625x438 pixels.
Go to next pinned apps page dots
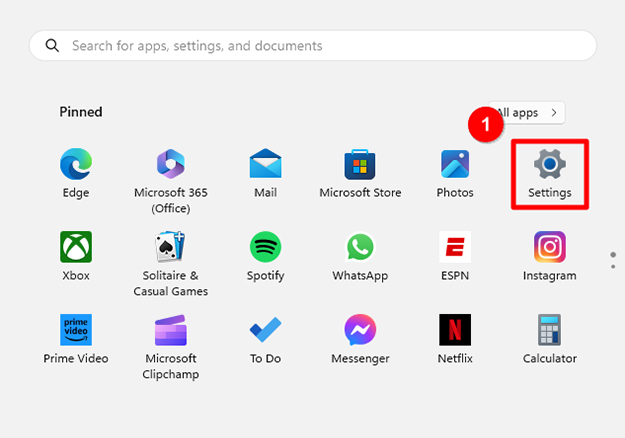coord(613,260)
